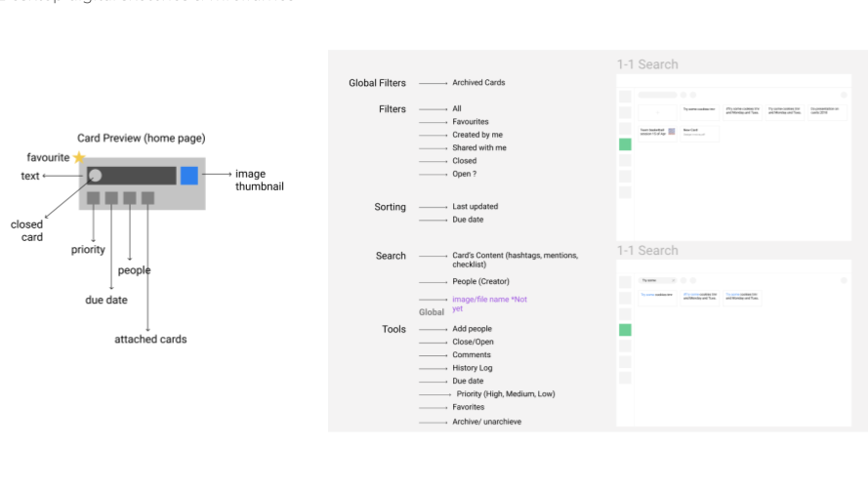Click the "Try some" search field in the lower wireframe
868x488 pixels.
656,279
